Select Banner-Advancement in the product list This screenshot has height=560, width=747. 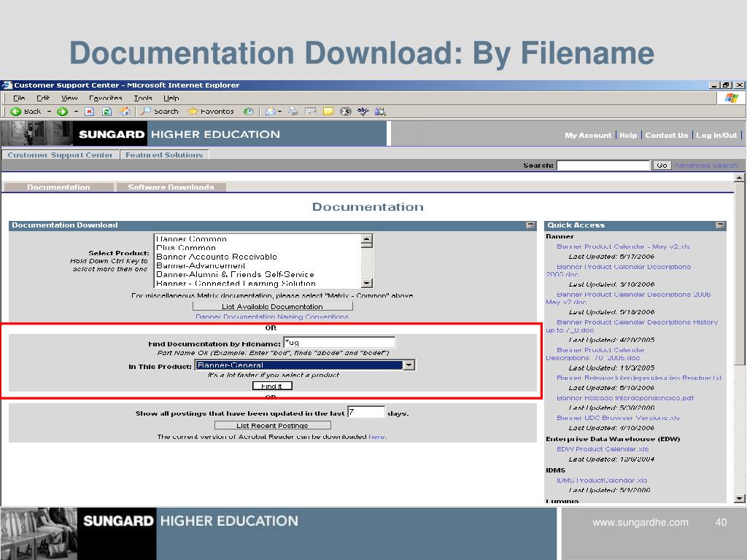[x=201, y=265]
